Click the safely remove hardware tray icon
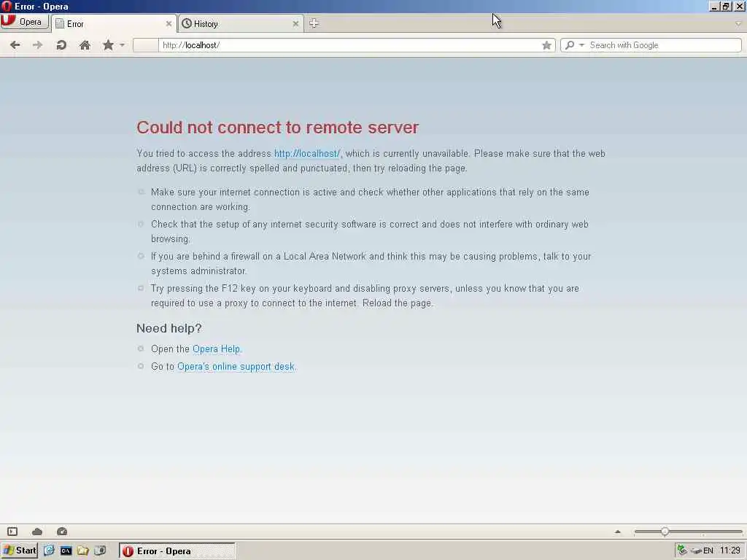 697,551
